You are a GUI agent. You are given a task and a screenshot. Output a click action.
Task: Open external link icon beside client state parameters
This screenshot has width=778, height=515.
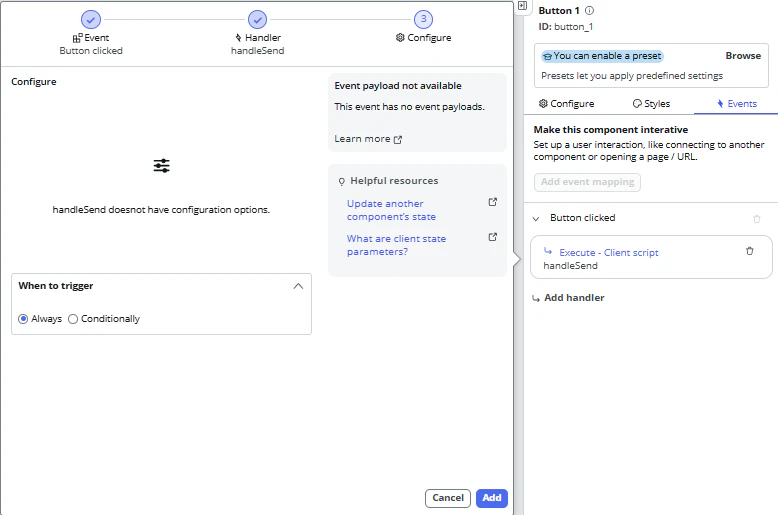pyautogui.click(x=493, y=237)
